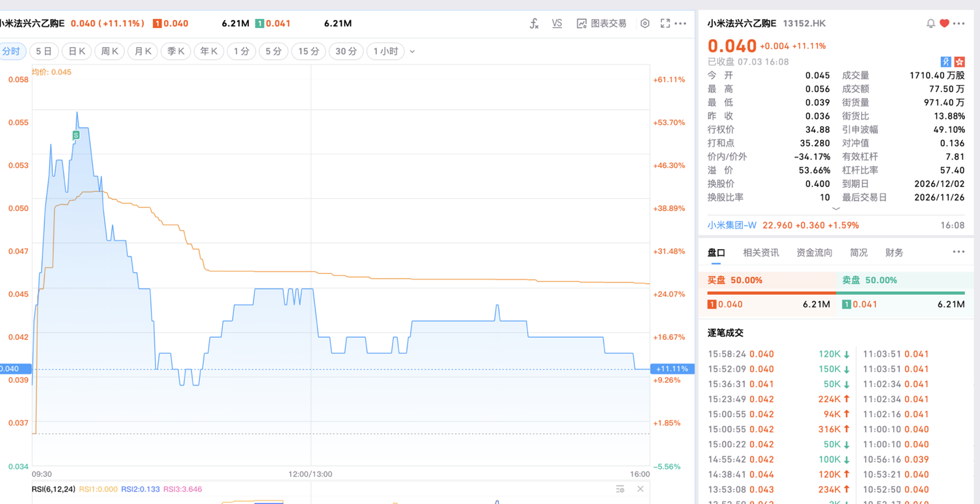
Task: Click the 卖盘 50.00% label
Action: [870, 280]
